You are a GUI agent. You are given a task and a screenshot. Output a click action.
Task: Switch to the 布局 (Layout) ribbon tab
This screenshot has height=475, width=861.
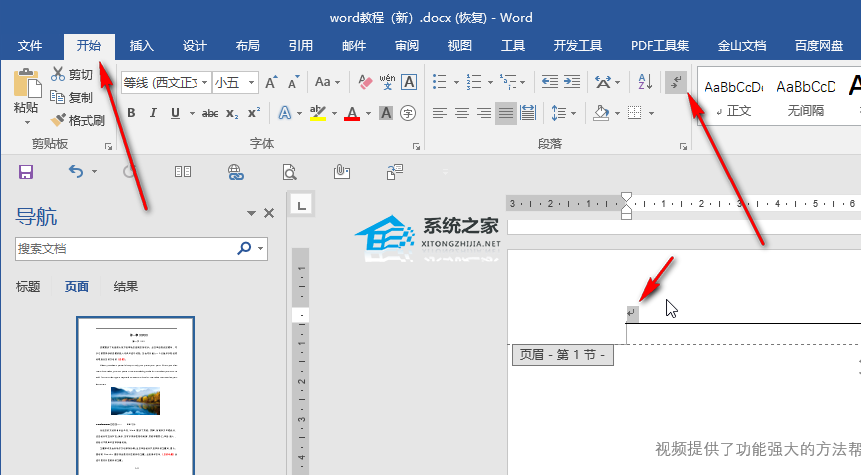tap(247, 46)
